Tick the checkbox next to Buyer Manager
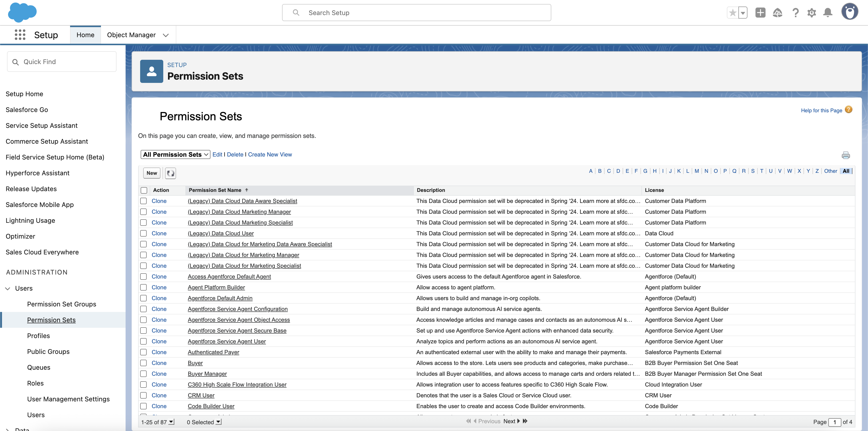Screen dimensions: 868x431 [144, 374]
